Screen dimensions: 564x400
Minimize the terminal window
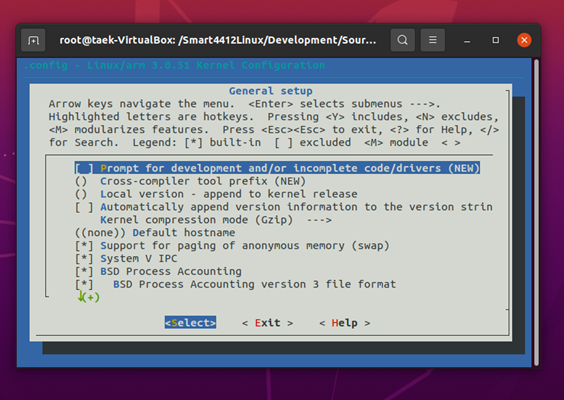click(467, 40)
